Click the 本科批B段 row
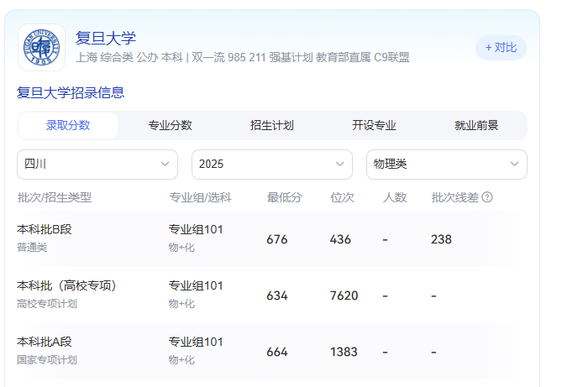 point(262,238)
